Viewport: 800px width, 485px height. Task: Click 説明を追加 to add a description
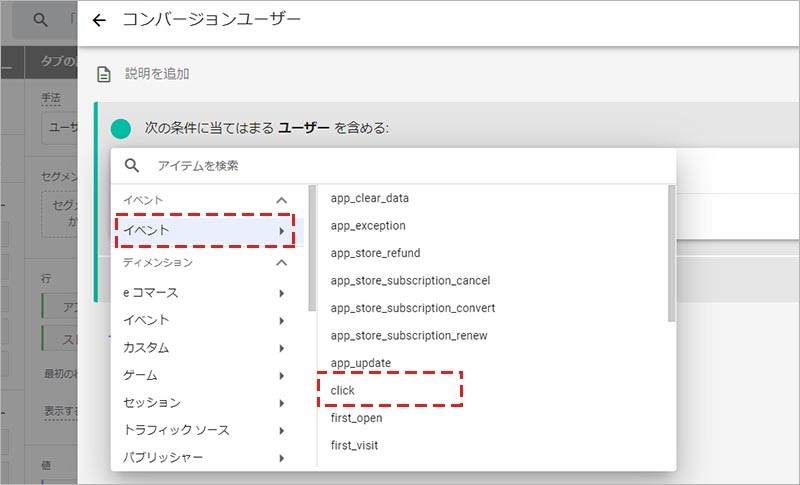point(157,74)
